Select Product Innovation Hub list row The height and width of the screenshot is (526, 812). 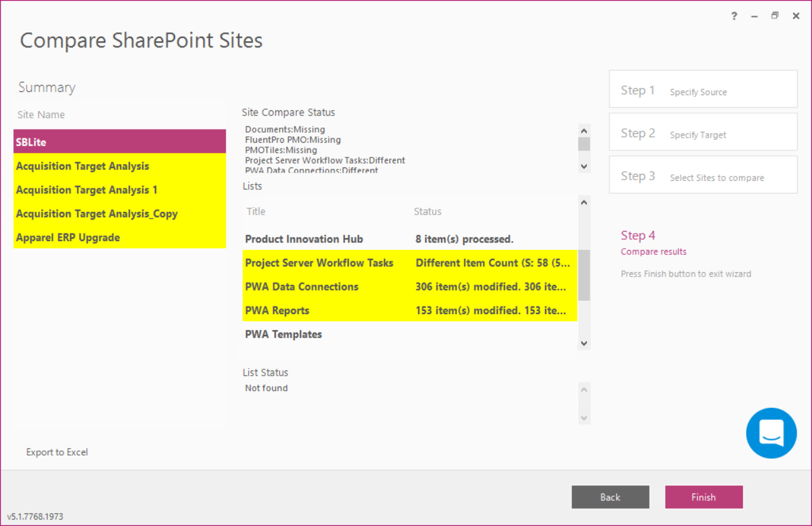click(410, 239)
